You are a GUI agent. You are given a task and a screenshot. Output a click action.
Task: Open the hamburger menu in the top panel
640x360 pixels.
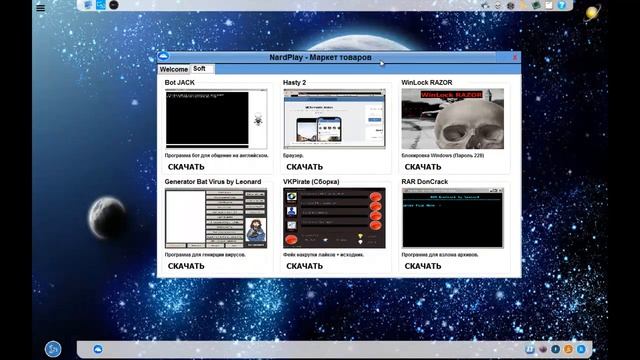(40, 7)
